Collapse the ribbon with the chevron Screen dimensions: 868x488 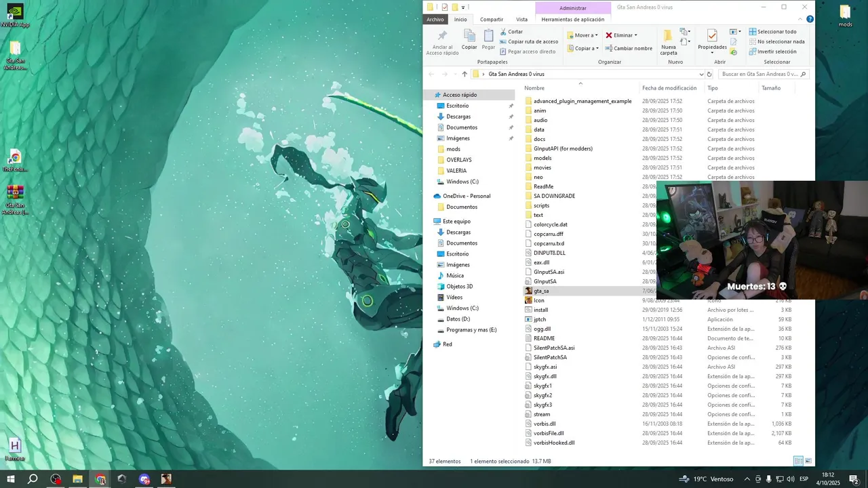(799, 19)
